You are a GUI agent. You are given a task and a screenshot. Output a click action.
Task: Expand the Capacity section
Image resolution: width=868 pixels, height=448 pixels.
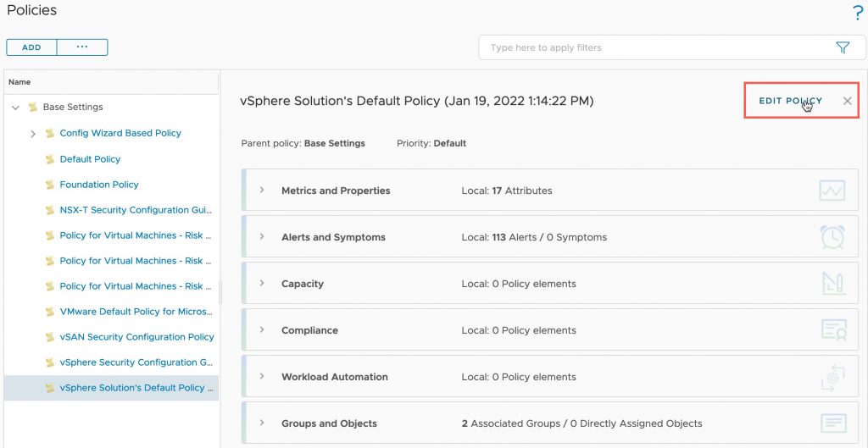tap(262, 283)
